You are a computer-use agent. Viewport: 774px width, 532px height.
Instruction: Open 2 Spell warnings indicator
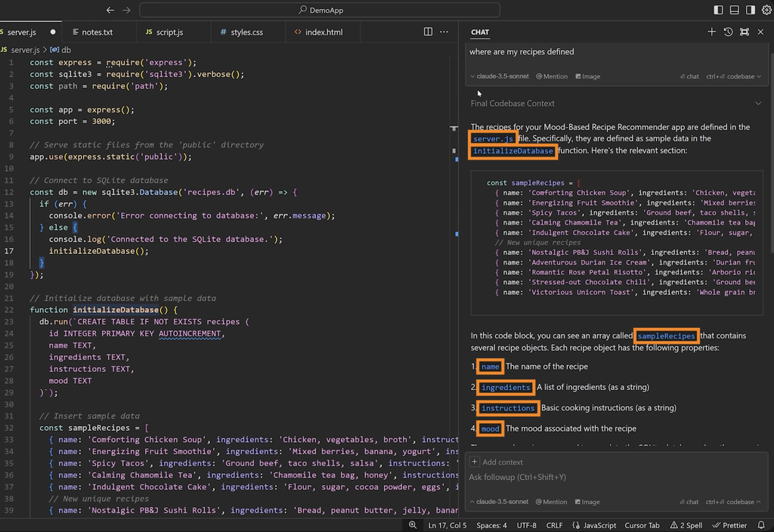click(x=686, y=525)
